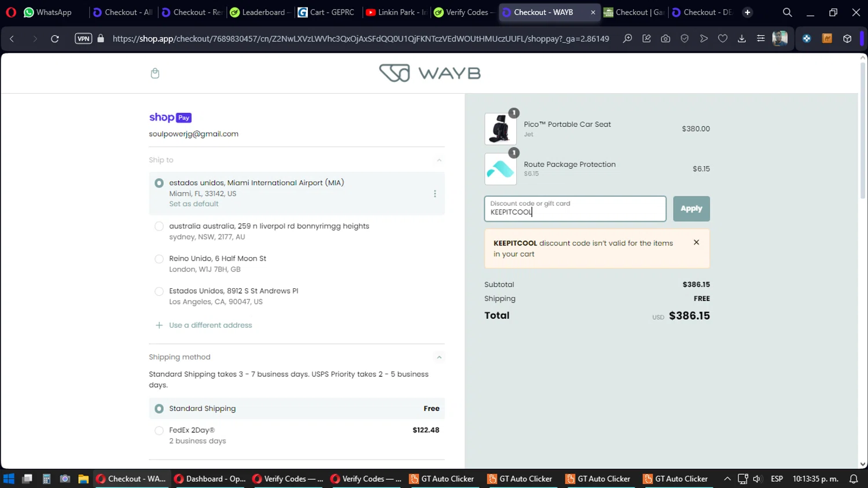Viewport: 868px width, 488px height.
Task: Click Set as default link
Action: [194, 204]
